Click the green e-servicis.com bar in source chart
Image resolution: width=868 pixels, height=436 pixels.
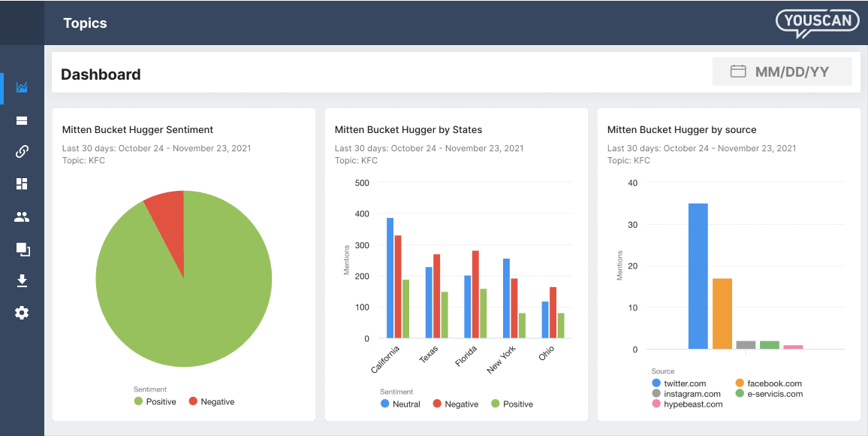point(770,345)
